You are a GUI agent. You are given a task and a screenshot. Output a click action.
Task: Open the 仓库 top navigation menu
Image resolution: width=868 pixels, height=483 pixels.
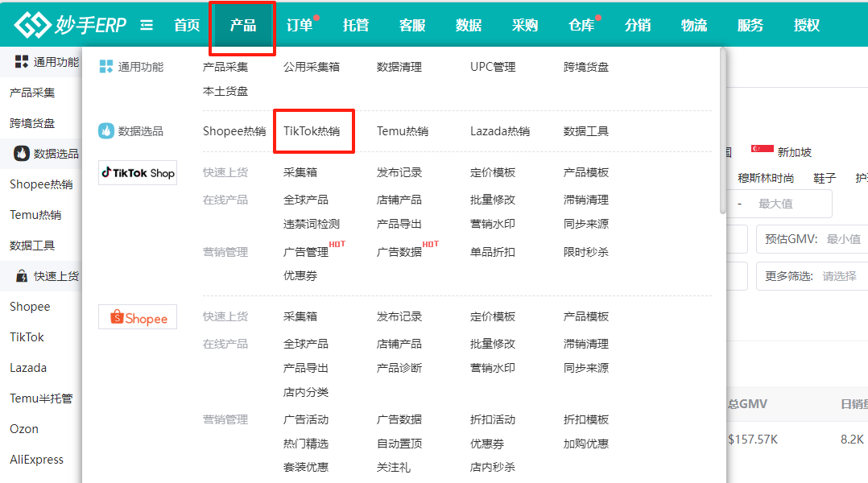click(581, 25)
